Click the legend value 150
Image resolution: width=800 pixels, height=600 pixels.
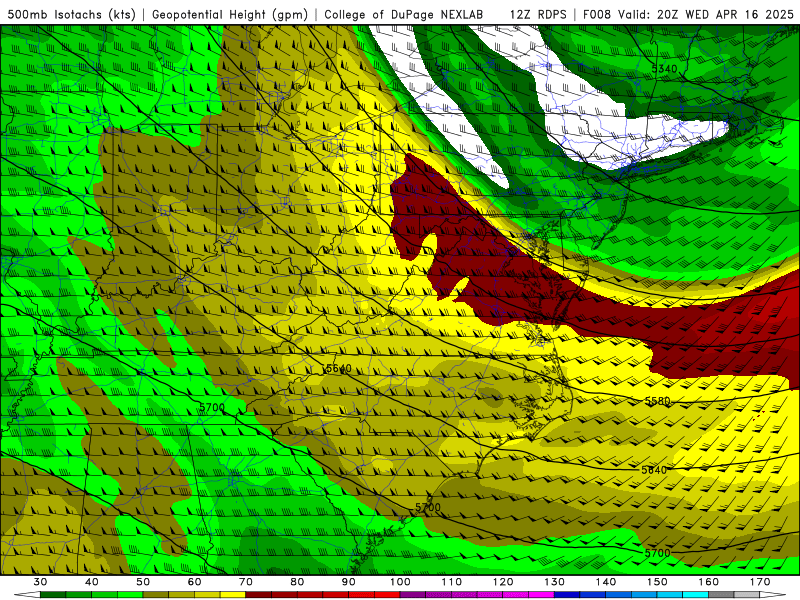657,582
